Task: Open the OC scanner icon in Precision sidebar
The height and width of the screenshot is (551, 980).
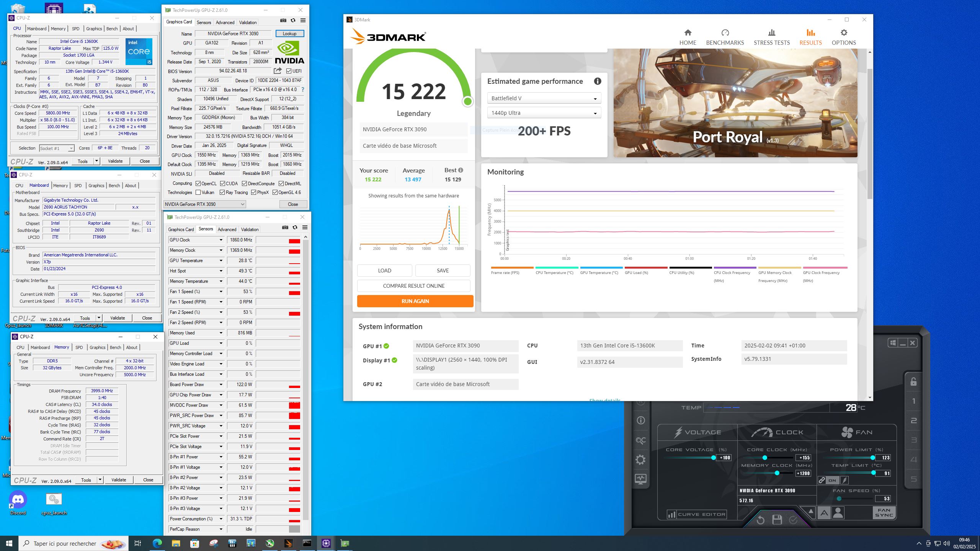Action: click(640, 440)
